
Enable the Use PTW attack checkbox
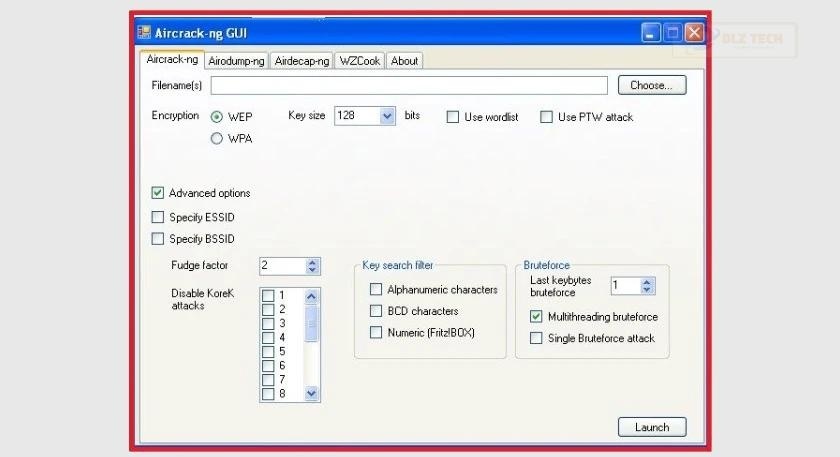[x=546, y=117]
